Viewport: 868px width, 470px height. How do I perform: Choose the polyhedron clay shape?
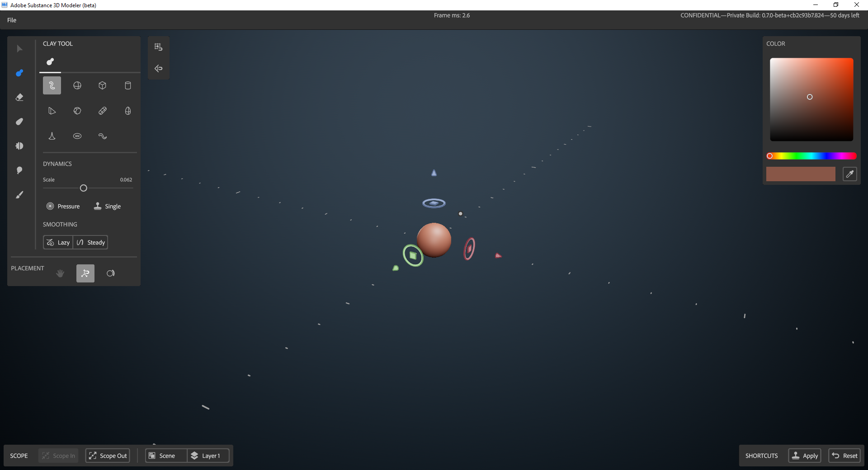[77, 111]
